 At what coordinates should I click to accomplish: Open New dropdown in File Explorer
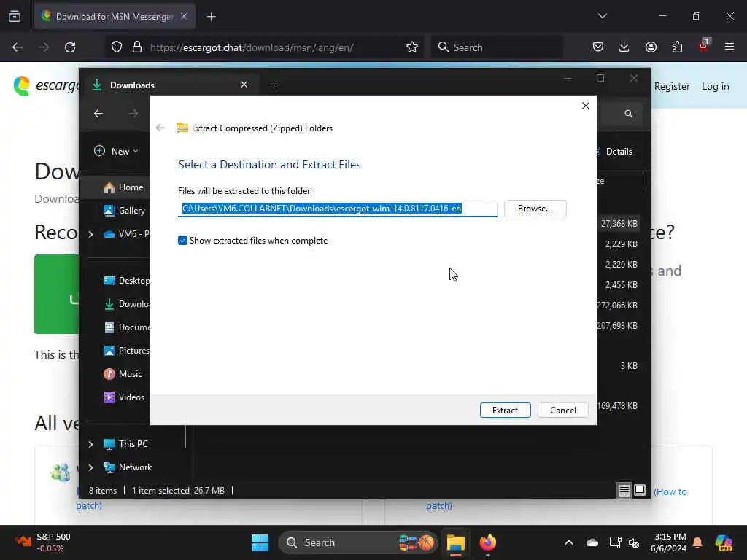click(116, 151)
